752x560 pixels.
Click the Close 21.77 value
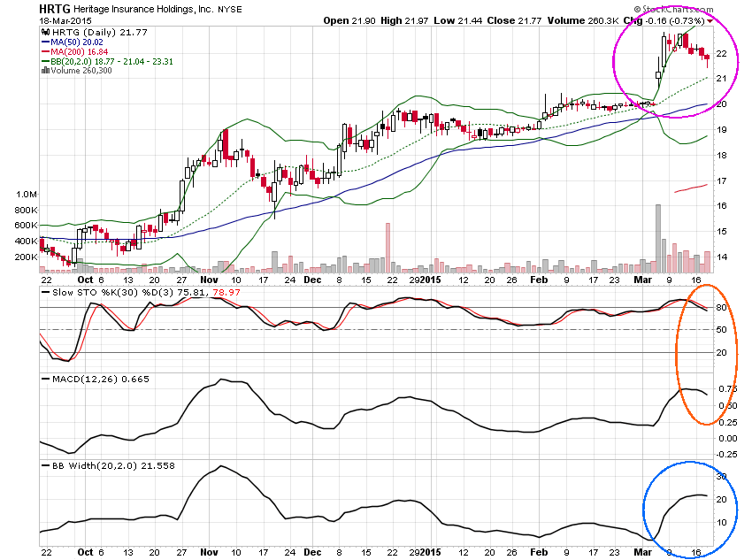click(x=514, y=20)
